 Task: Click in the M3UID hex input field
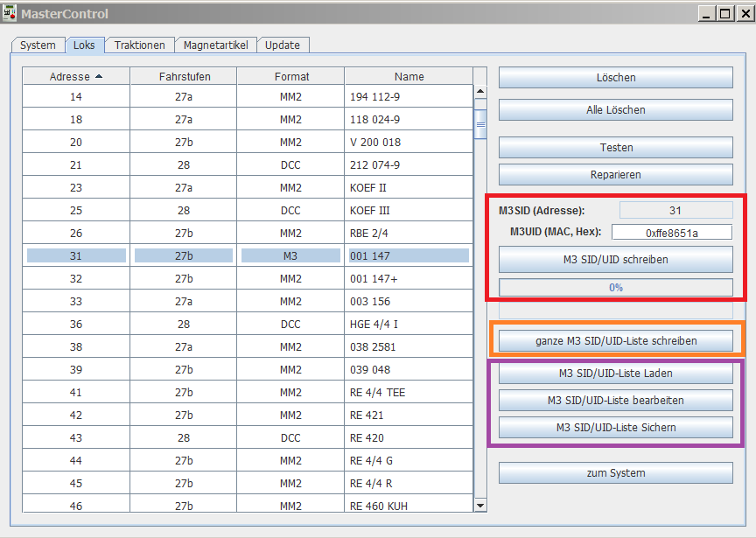[671, 233]
